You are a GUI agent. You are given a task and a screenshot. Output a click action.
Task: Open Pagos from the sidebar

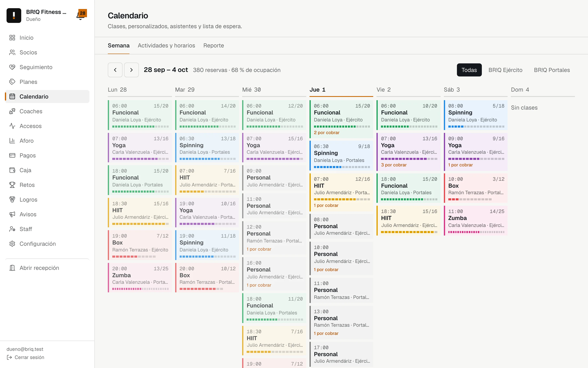47,156
